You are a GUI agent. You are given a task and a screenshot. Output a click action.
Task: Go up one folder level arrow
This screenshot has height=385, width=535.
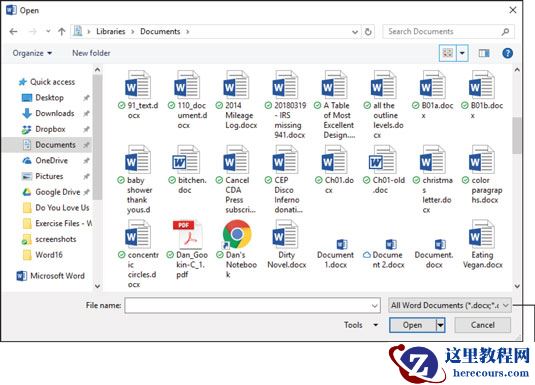click(61, 32)
